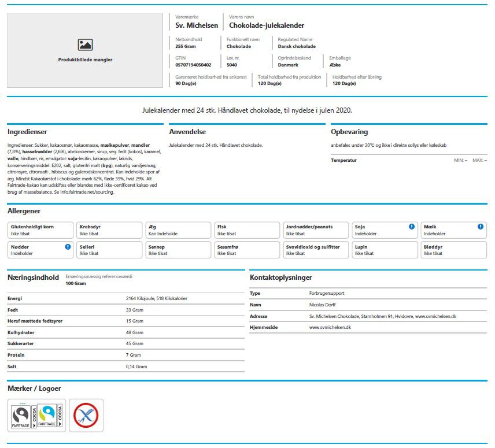Click the product name Chokolade-julekalender

point(267,25)
